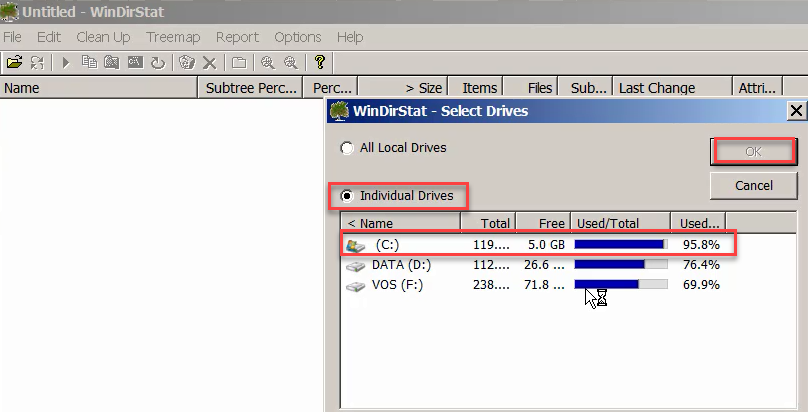The height and width of the screenshot is (412, 808).
Task: Open the File menu
Action: [12, 37]
